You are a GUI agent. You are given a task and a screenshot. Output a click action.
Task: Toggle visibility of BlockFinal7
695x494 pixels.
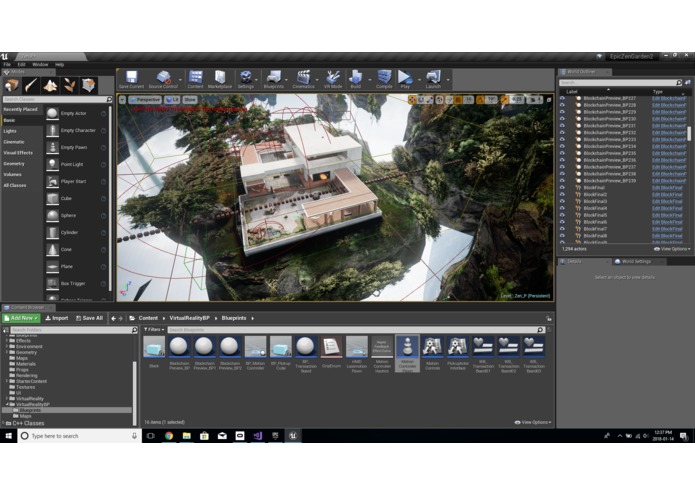point(562,229)
